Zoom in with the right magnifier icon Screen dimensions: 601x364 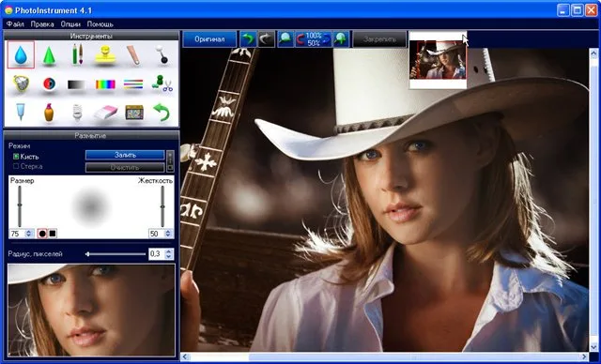pos(341,39)
